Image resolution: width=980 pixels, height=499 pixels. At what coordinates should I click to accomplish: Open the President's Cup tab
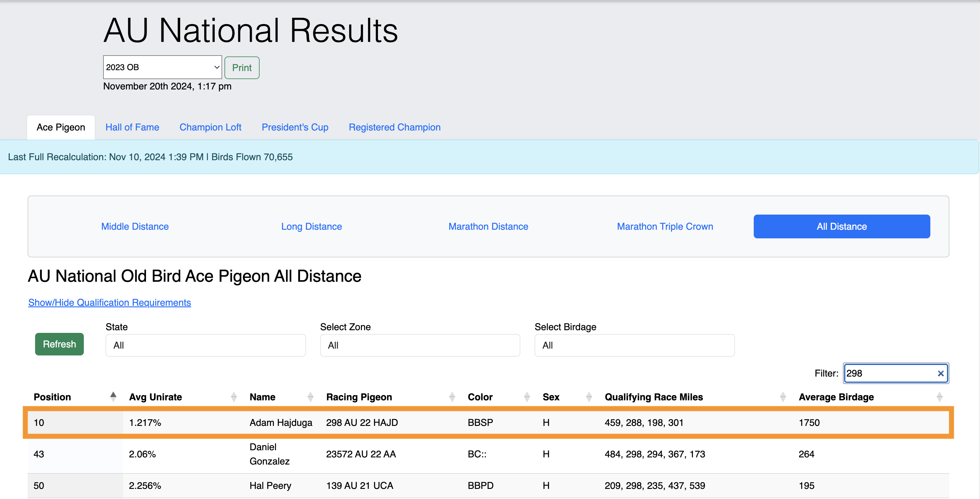tap(295, 127)
